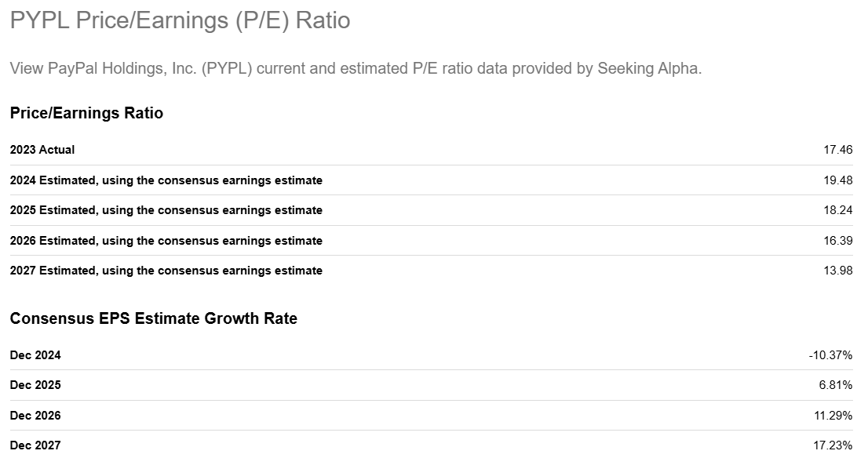Click the 2024 Estimated consensus earnings row
This screenshot has height=458, width=868.
pos(166,180)
